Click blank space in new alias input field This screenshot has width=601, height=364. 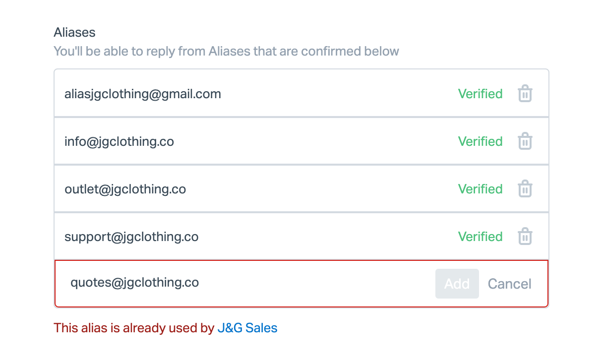(317, 284)
